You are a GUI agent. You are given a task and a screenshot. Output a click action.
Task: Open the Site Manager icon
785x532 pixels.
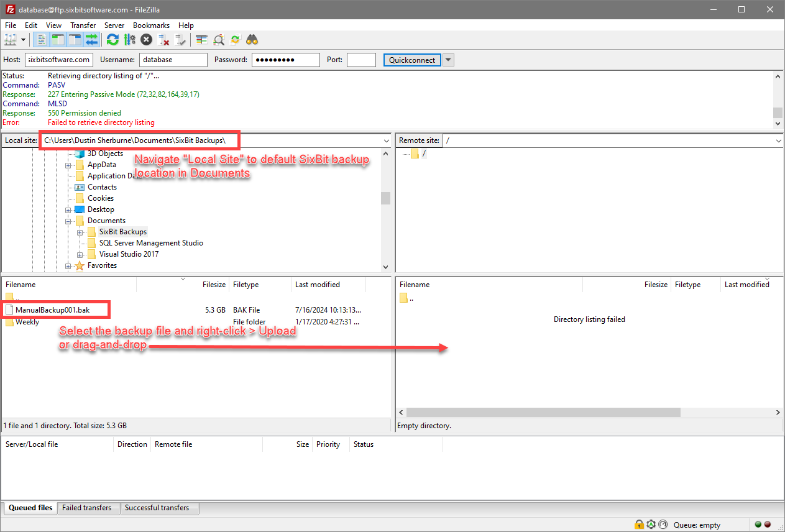pyautogui.click(x=11, y=40)
